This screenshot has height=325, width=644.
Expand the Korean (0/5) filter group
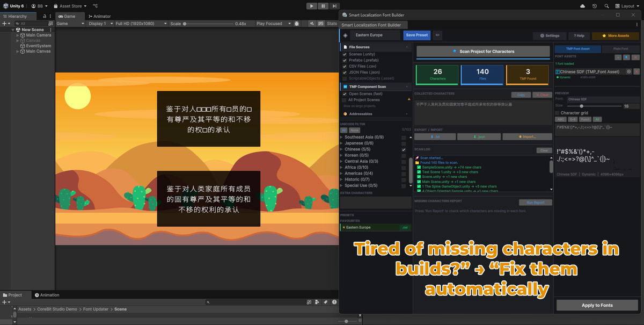pyautogui.click(x=342, y=155)
